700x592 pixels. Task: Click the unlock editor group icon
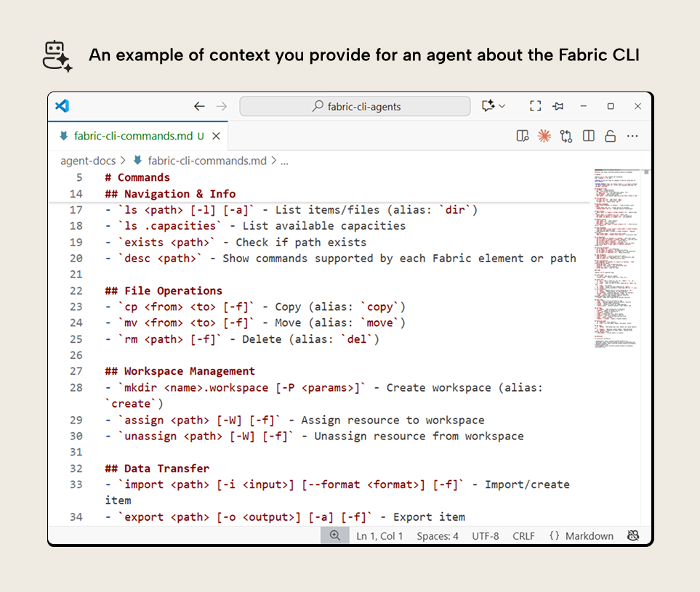[x=610, y=136]
